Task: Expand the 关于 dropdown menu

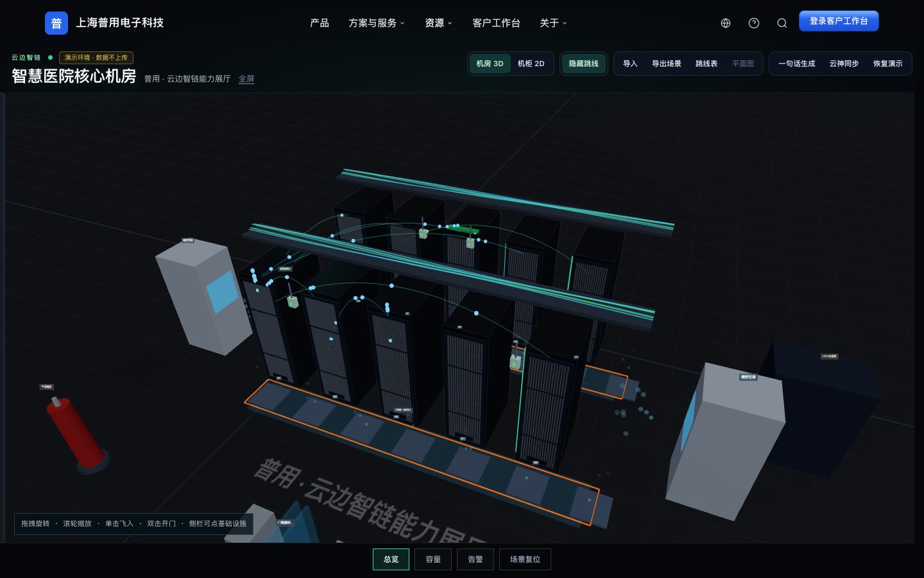Action: tap(553, 23)
